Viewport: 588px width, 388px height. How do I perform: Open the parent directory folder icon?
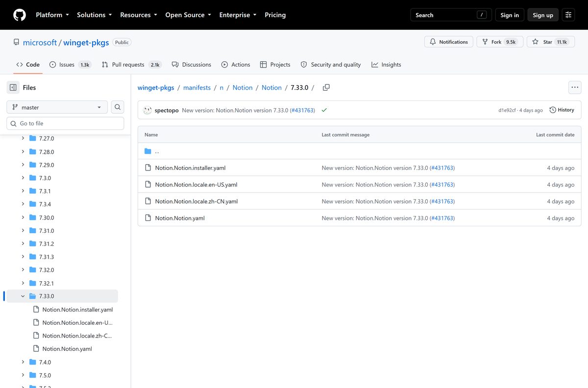coord(148,151)
